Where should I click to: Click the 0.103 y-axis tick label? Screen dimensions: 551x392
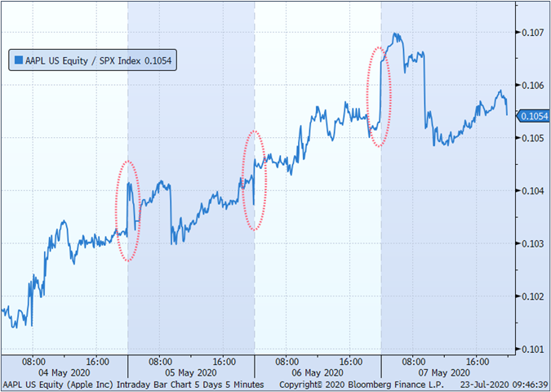tap(532, 244)
